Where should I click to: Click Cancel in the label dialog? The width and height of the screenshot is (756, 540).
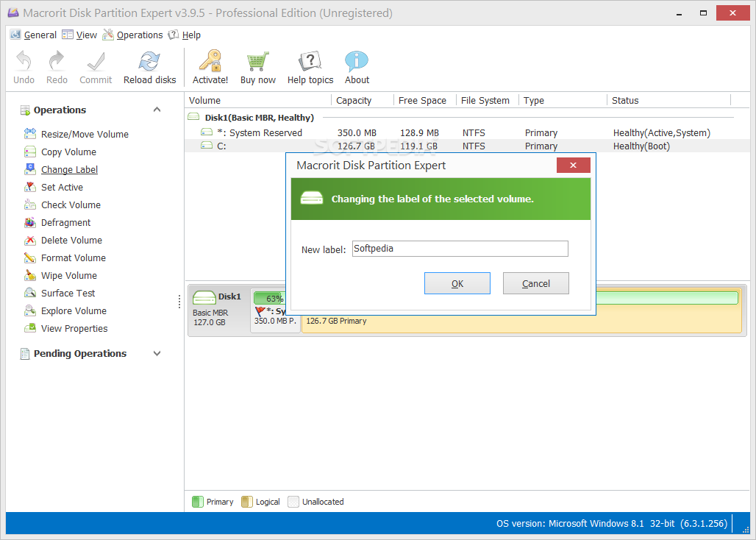(x=535, y=283)
